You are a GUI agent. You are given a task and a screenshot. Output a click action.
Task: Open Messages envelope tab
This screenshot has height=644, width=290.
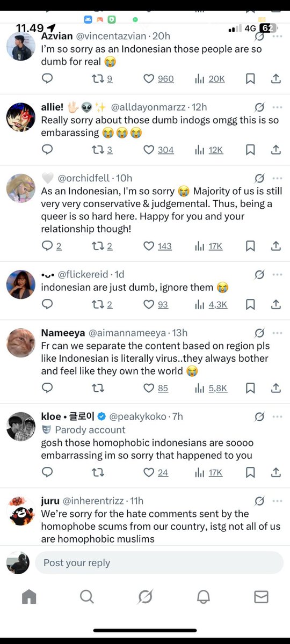click(261, 596)
